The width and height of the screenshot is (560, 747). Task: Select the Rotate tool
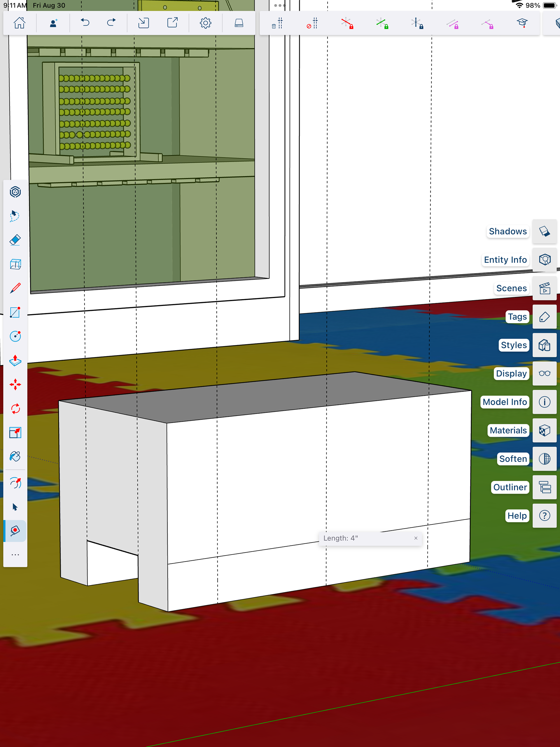pyautogui.click(x=15, y=409)
